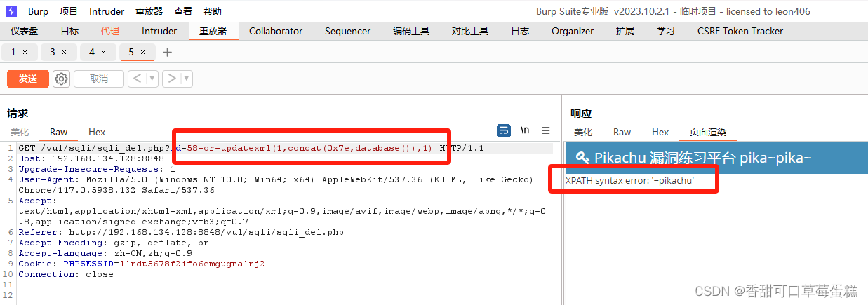Click the 响应 panel heading
The image size is (868, 305).
pyautogui.click(x=581, y=113)
